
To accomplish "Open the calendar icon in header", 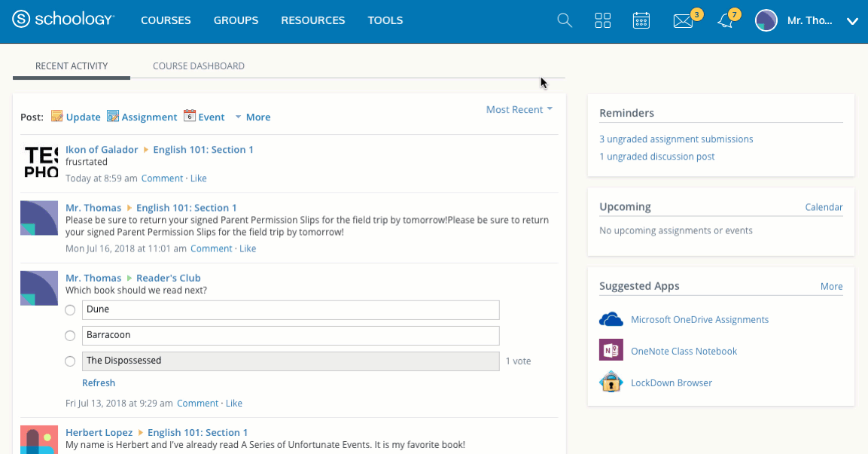I will (x=641, y=20).
